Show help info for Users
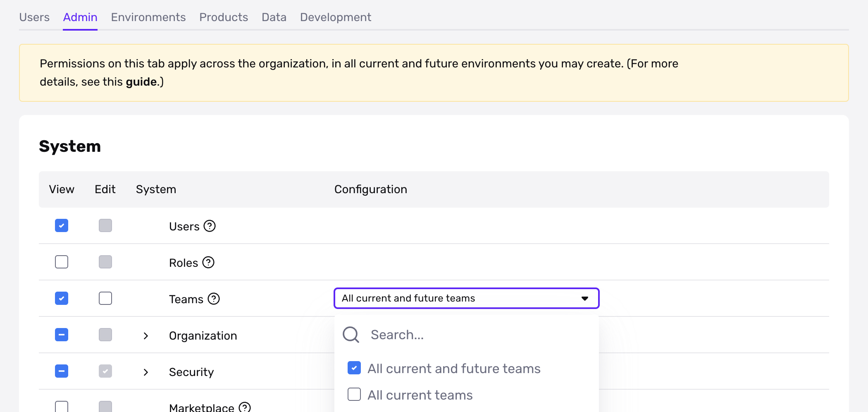The image size is (868, 412). (x=210, y=226)
